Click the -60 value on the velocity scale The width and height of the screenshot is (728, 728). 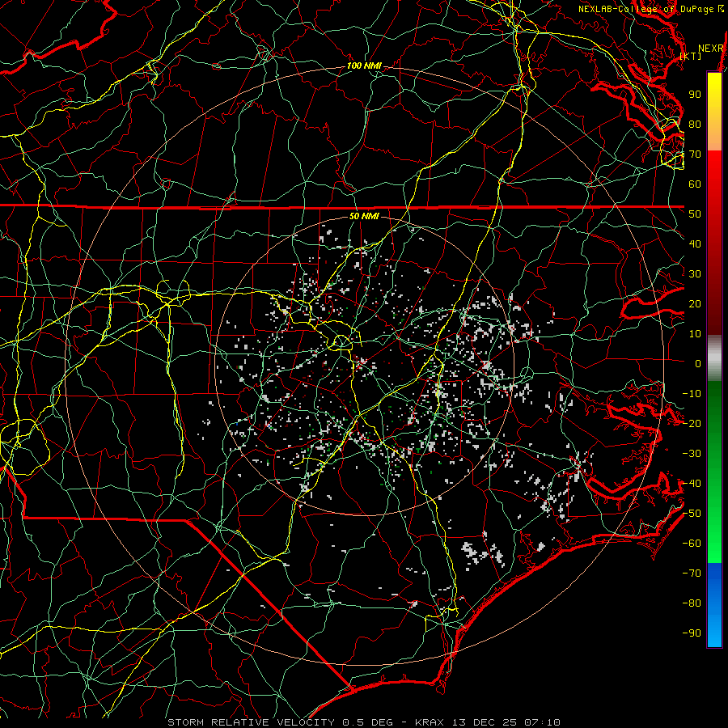point(692,544)
